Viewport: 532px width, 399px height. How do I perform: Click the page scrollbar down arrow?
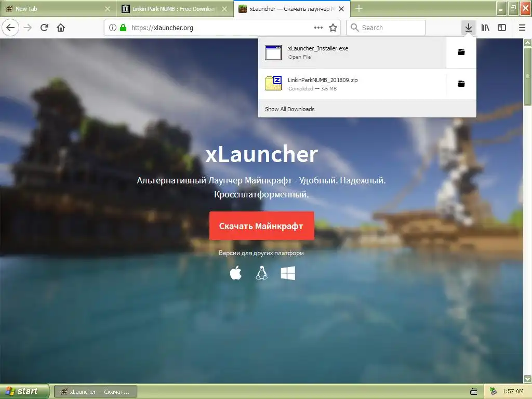click(528, 379)
